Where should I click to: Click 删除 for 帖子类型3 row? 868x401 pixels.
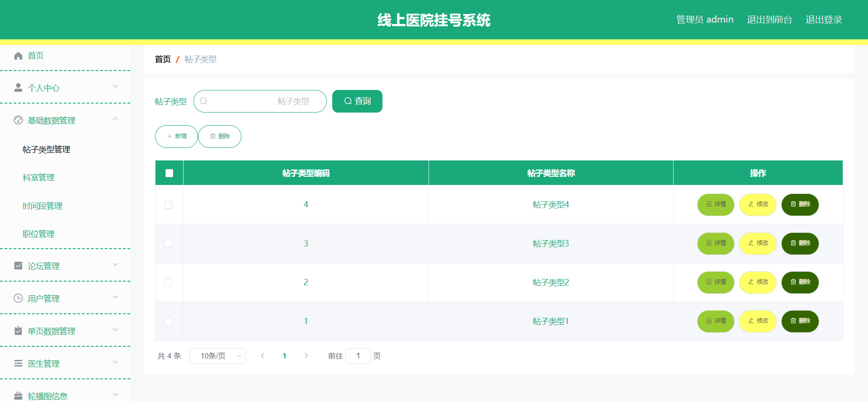(800, 244)
